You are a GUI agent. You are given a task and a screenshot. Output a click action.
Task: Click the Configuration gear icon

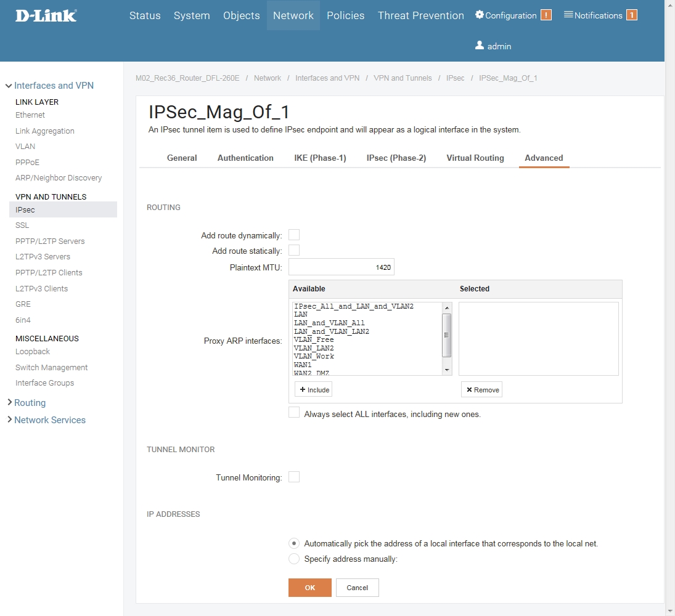[479, 15]
